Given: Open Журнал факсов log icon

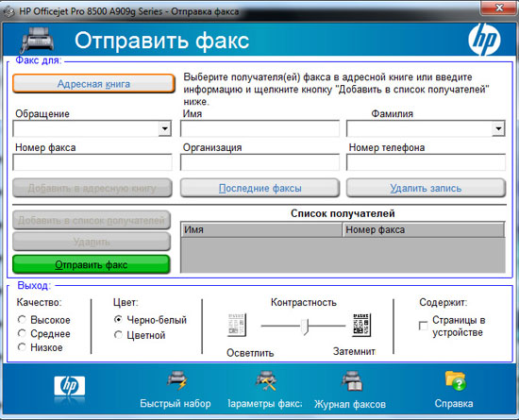Looking at the screenshot, I should (352, 381).
